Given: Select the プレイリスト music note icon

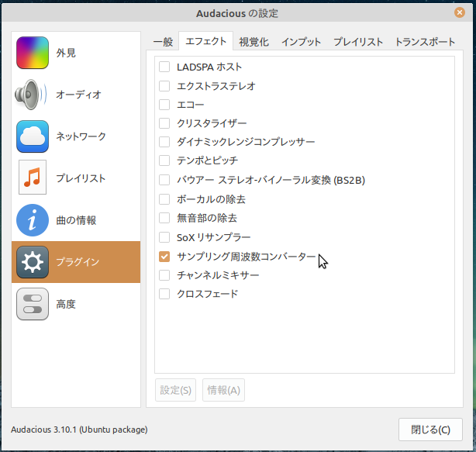Looking at the screenshot, I should [33, 177].
